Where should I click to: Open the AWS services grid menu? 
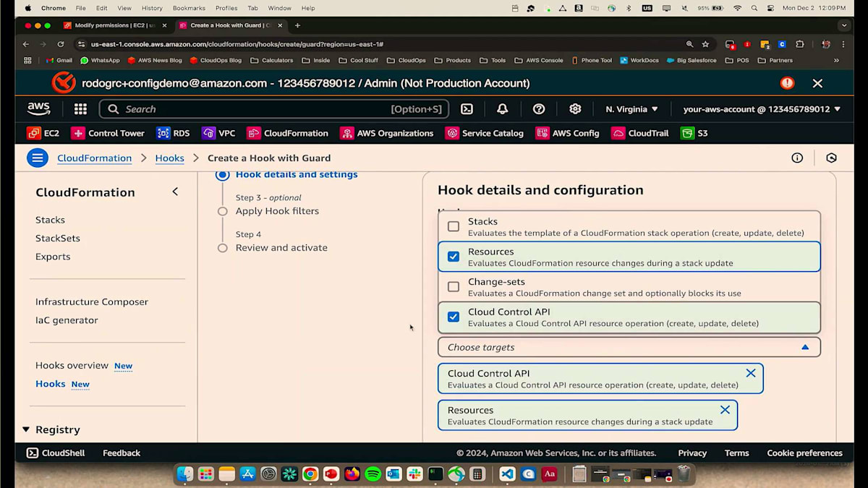coord(80,109)
